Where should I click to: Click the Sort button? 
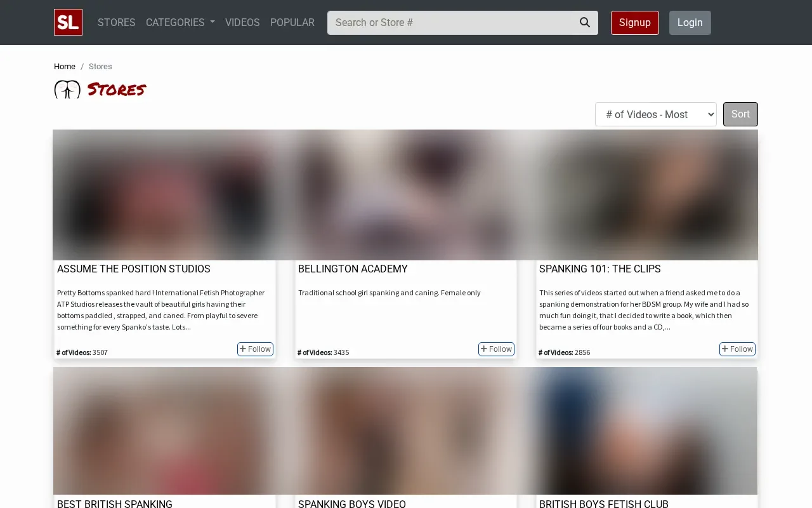pos(740,114)
